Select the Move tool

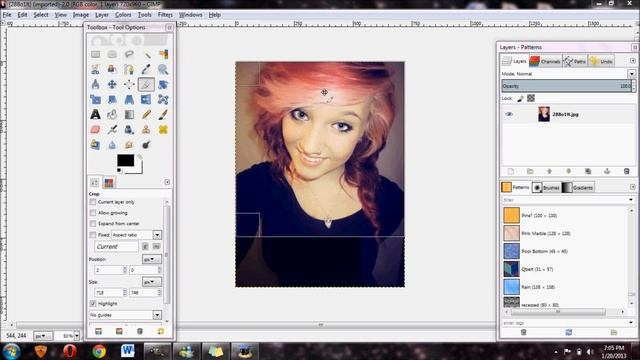pyautogui.click(x=112, y=84)
